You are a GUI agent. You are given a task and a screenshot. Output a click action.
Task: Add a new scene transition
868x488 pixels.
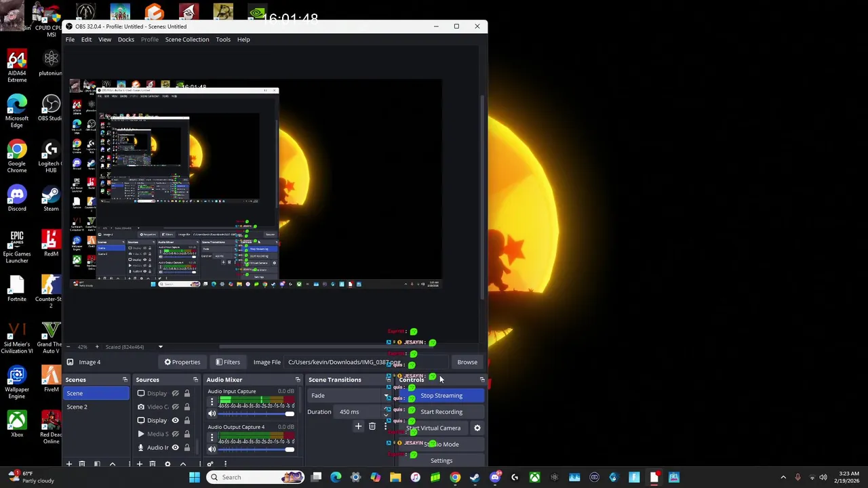358,427
